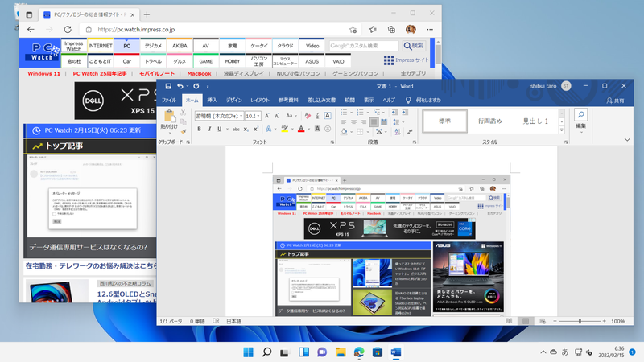Click the Edge refresh icon
This screenshot has width=644, height=362.
(68, 30)
